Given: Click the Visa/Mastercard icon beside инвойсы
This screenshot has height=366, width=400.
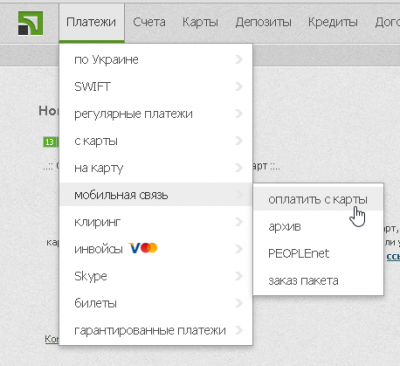Looking at the screenshot, I should [x=143, y=248].
